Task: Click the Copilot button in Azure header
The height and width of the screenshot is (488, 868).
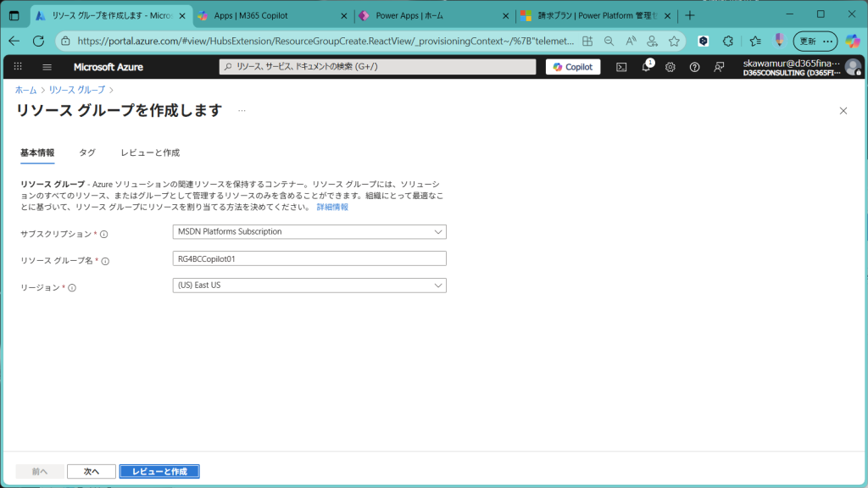Action: click(x=573, y=67)
